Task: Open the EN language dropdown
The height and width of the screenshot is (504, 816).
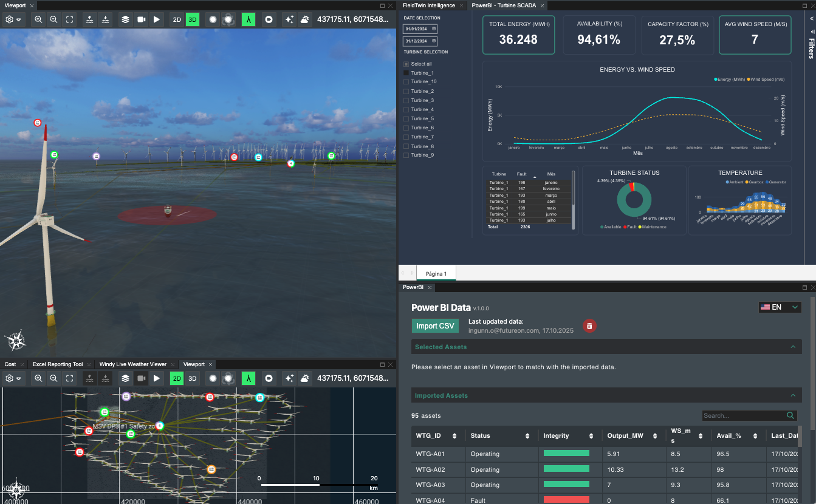Action: pos(780,307)
